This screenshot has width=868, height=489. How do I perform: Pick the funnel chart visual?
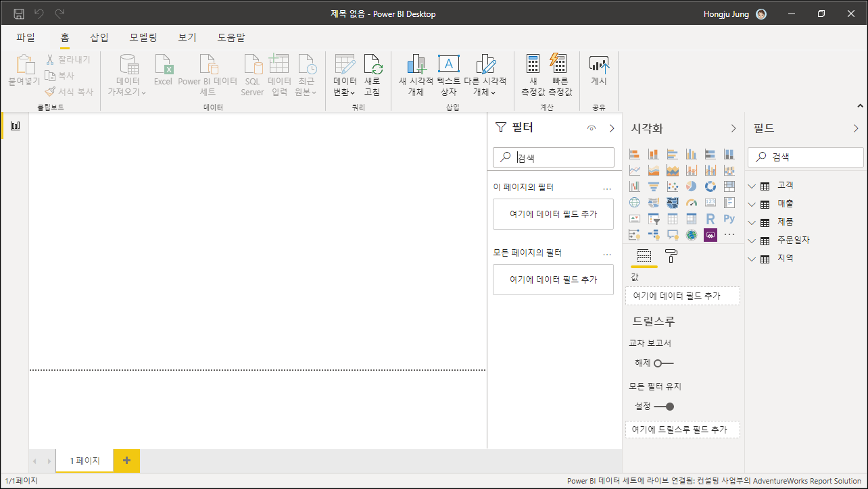point(653,186)
